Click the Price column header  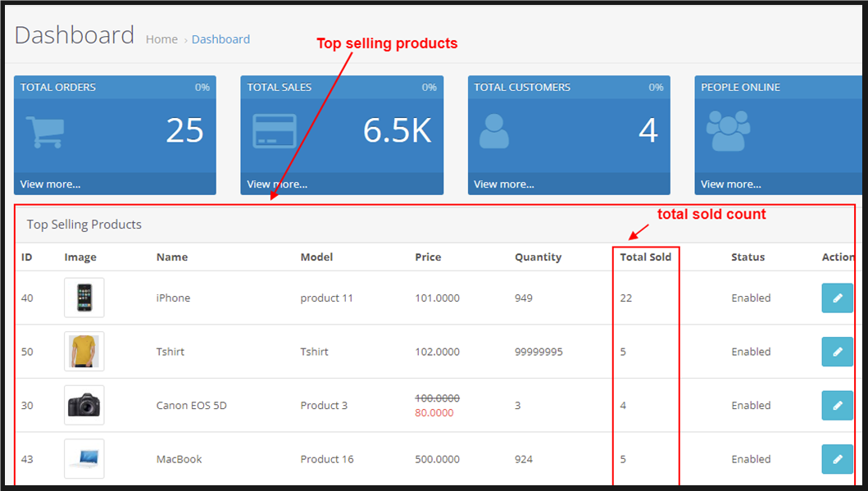(x=428, y=257)
